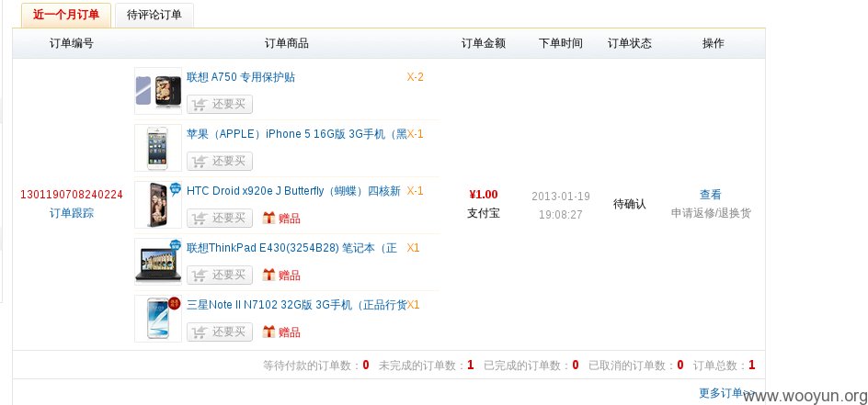868x405 pixels.
Task: Click gift box icon in ThinkPad E430 row
Action: click(x=268, y=275)
